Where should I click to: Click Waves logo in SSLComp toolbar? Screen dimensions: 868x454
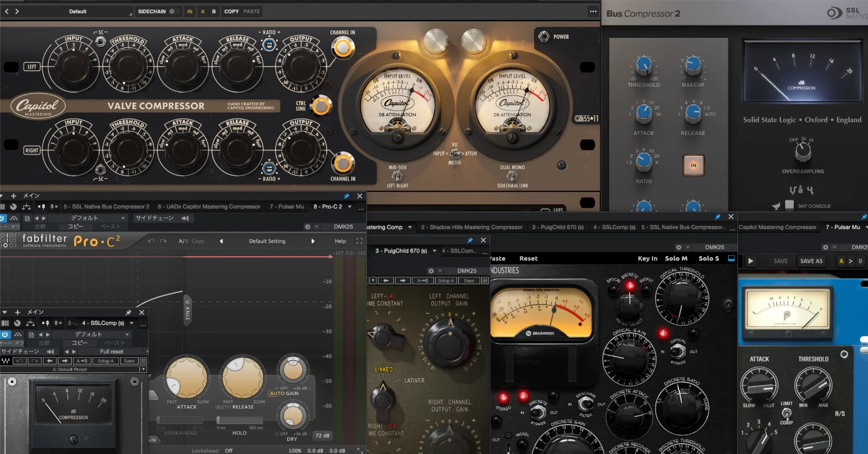(x=6, y=361)
